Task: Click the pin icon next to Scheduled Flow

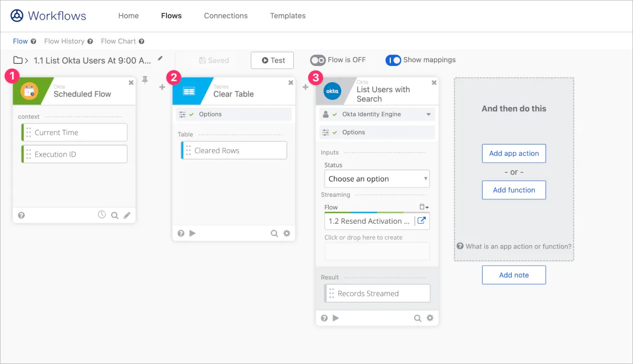Action: click(145, 80)
